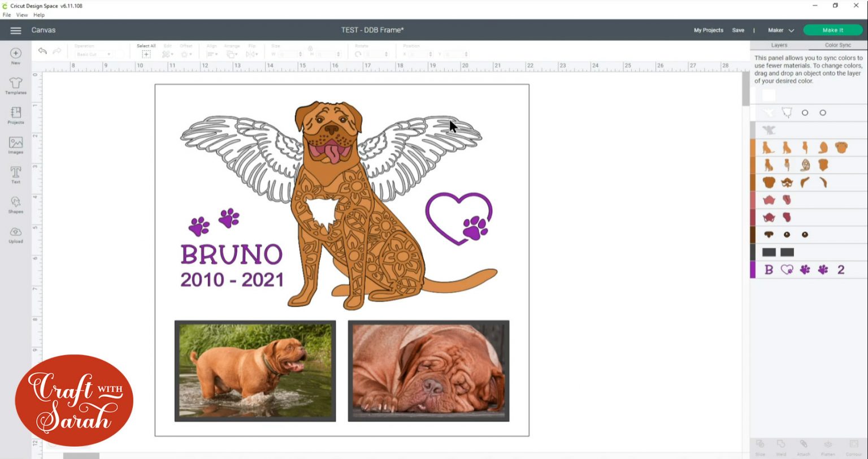Create a New project from sidebar
Screen dimensions: 868x459
tap(16, 56)
